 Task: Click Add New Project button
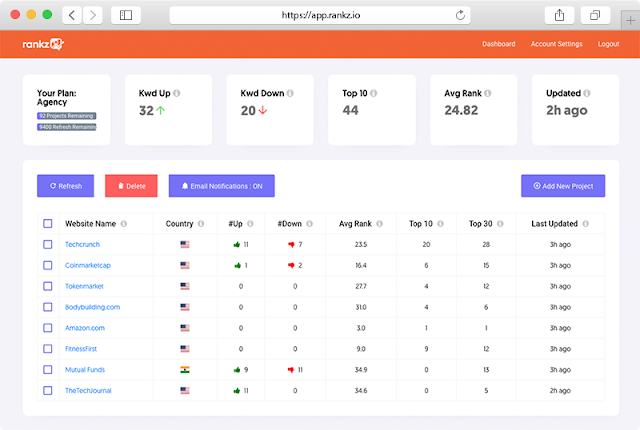563,186
